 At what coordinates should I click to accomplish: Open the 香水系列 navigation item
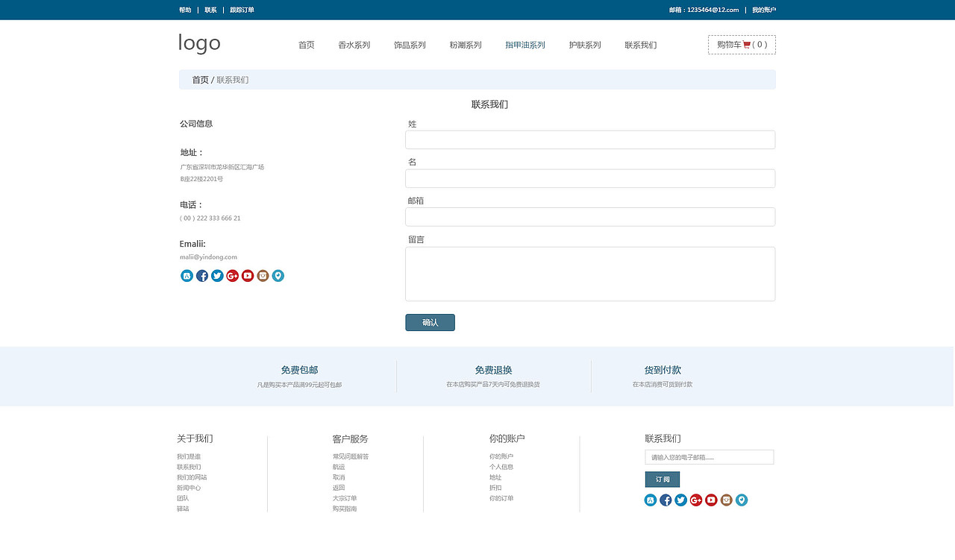[x=354, y=45]
